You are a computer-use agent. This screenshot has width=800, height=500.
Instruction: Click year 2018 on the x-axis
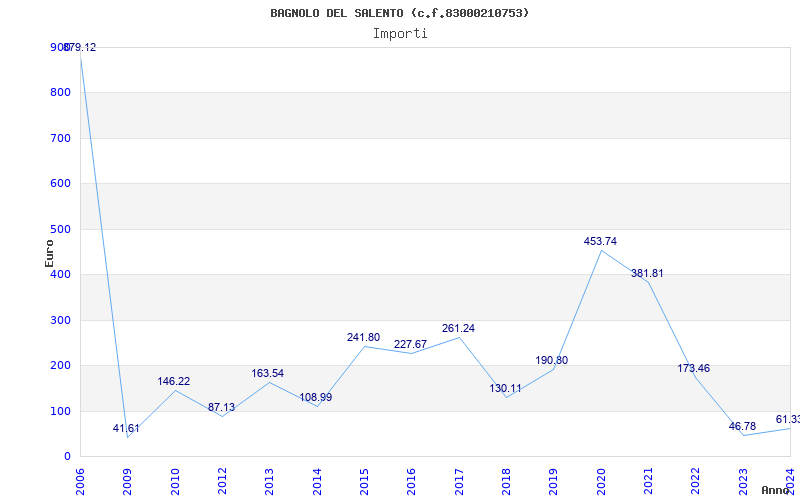pyautogui.click(x=506, y=481)
